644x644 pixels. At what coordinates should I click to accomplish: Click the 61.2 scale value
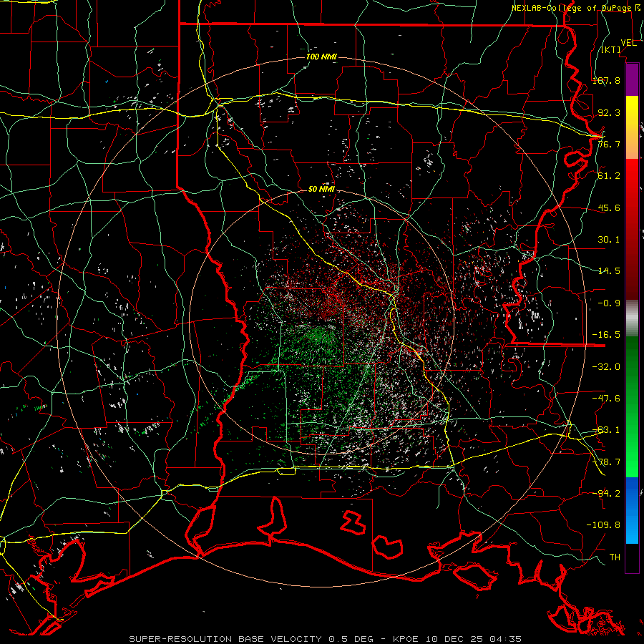(x=609, y=176)
